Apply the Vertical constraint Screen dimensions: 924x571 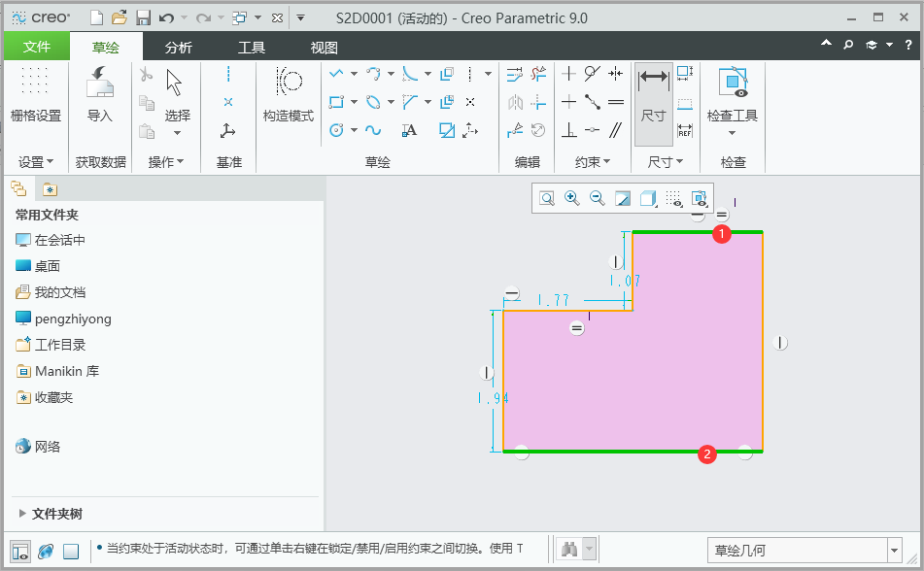(568, 74)
